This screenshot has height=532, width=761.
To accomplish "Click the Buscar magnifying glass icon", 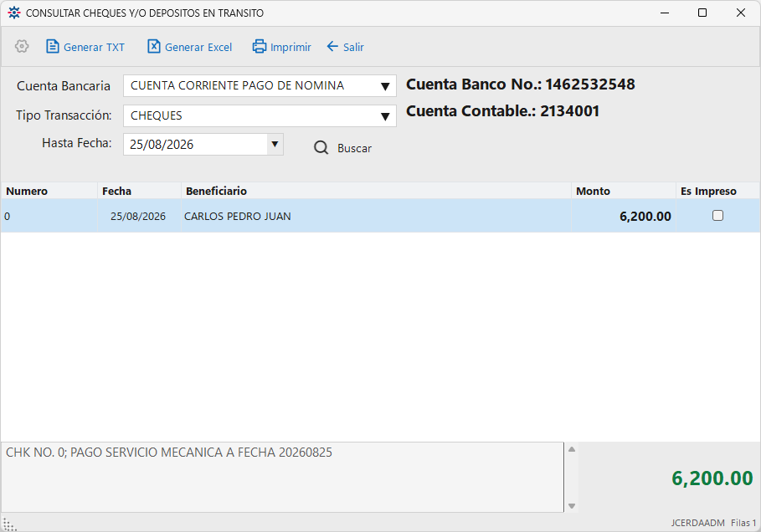I will click(x=321, y=147).
